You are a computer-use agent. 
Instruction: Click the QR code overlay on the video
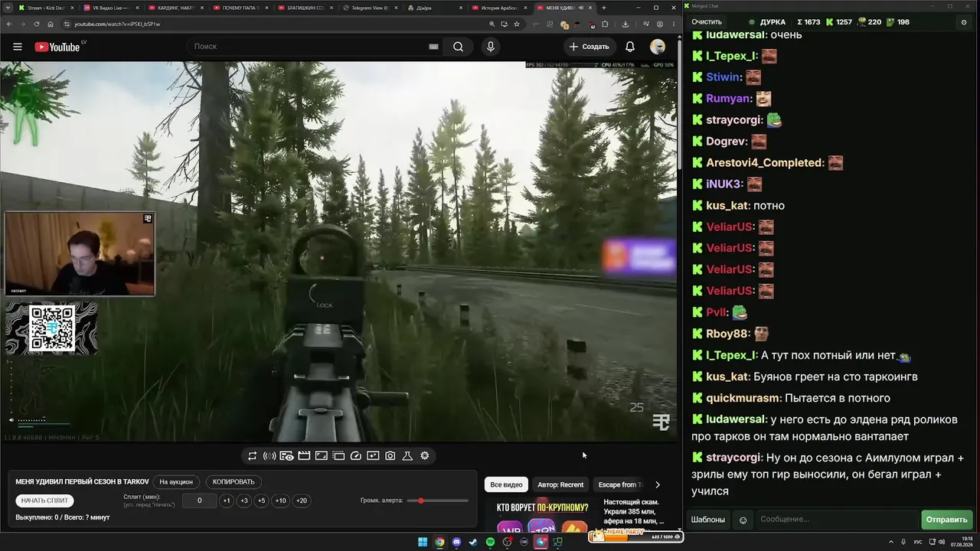[52, 328]
